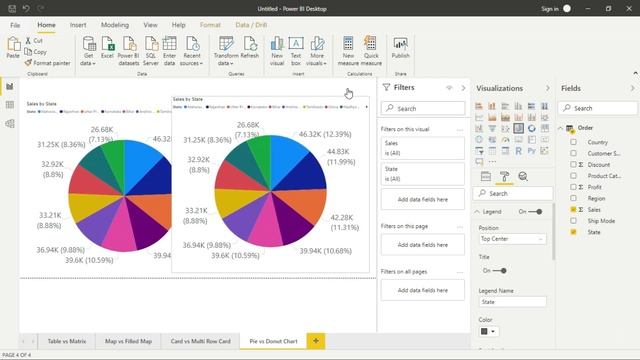This screenshot has height=360, width=640.
Task: Add a new report page
Action: (x=316, y=341)
